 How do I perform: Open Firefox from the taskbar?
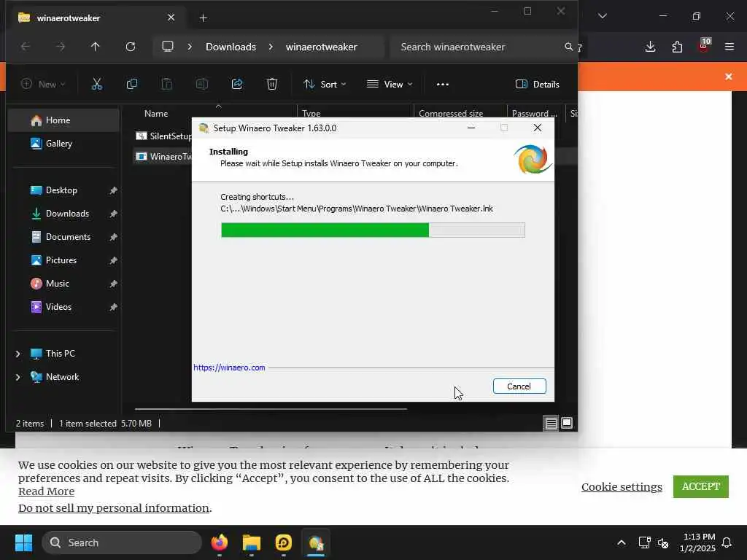pos(220,542)
